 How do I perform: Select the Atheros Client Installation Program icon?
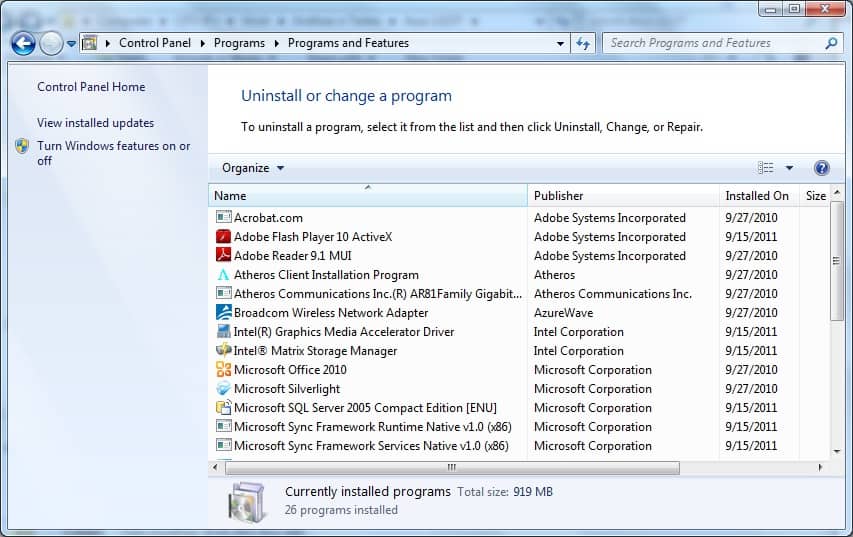223,275
